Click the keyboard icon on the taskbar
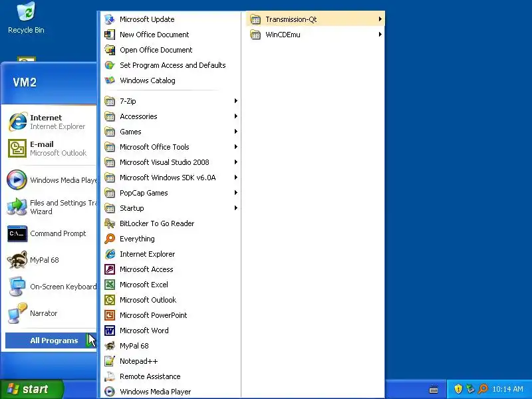This screenshot has height=399, width=532. 434,389
